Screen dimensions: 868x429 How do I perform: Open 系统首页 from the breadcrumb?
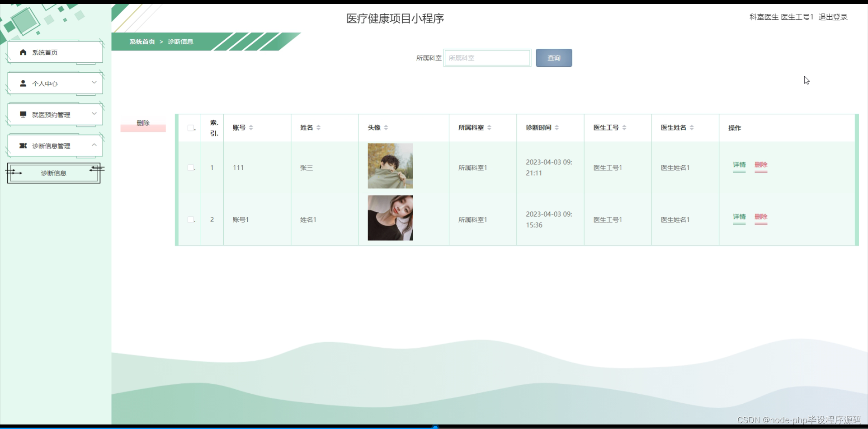(x=142, y=42)
